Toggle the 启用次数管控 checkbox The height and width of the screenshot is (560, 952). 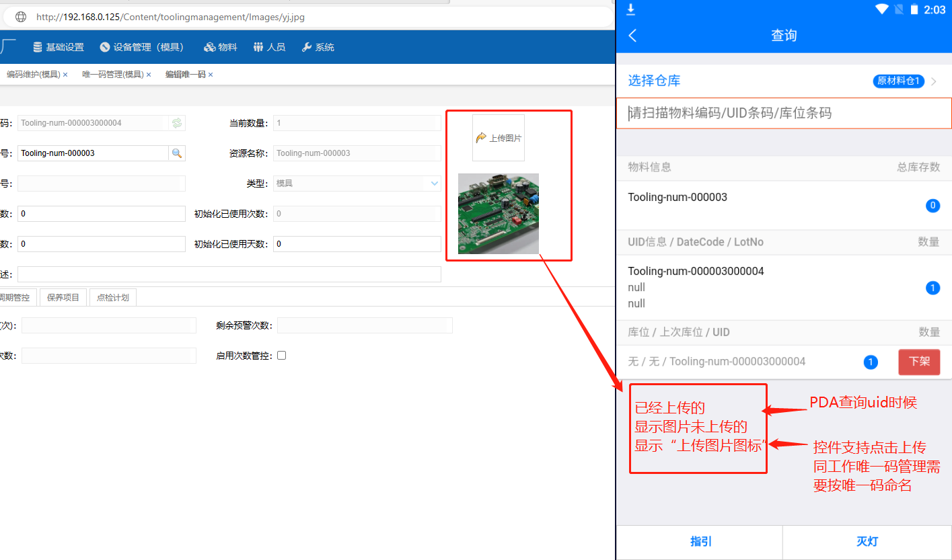(282, 356)
